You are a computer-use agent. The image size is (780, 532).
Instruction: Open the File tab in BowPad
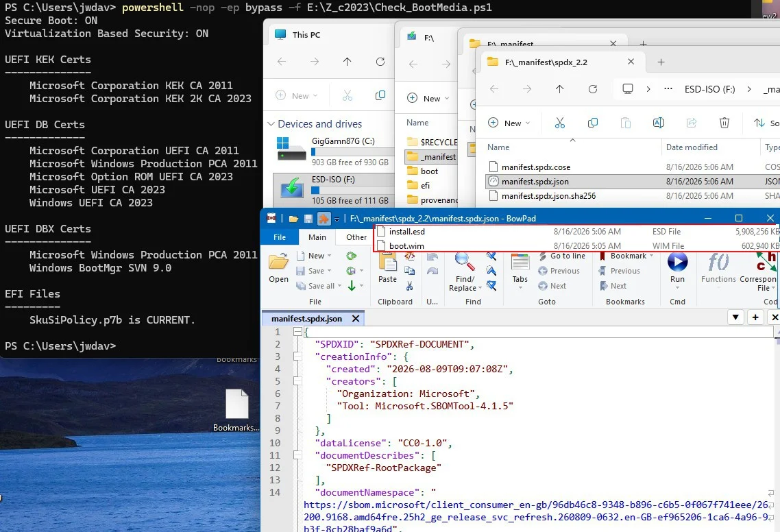[x=280, y=237]
